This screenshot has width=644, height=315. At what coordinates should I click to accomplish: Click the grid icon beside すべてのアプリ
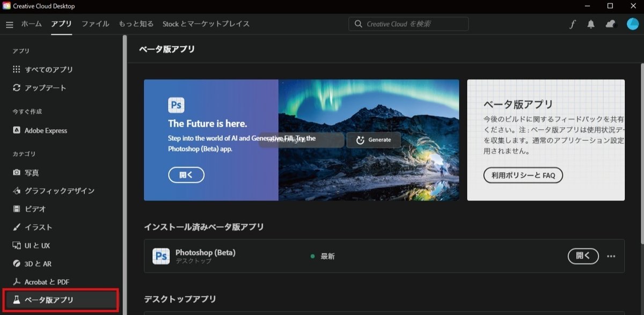pyautogui.click(x=17, y=70)
